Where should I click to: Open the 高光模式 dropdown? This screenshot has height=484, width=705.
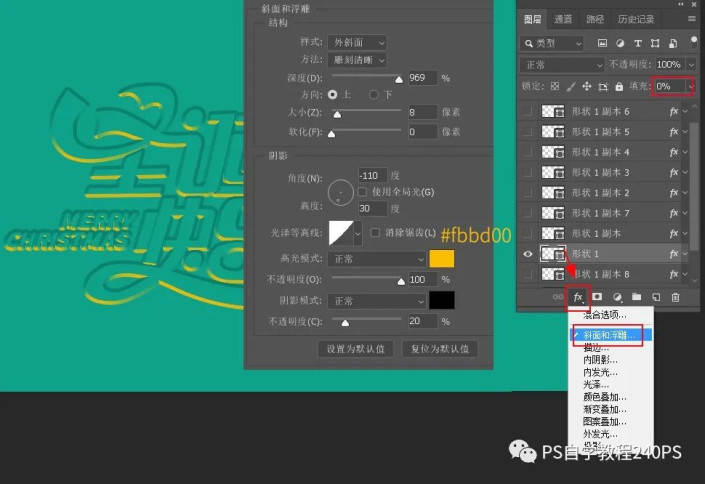coord(377,259)
